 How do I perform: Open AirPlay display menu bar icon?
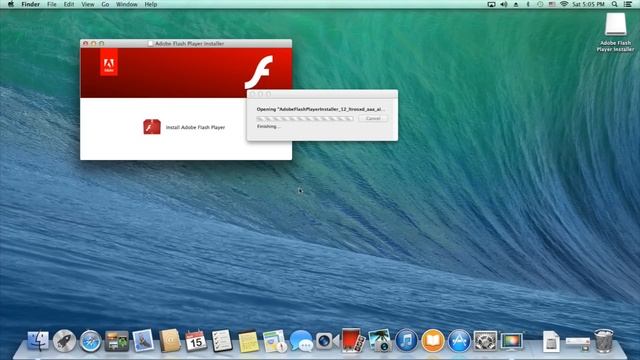pyautogui.click(x=491, y=4)
